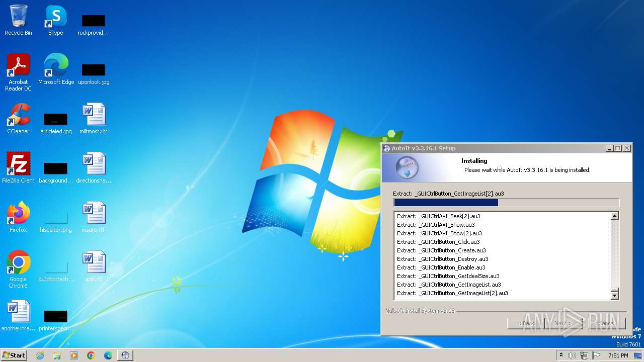This screenshot has width=644, height=362.
Task: Open Windows Media Player in taskbar
Action: click(x=74, y=355)
